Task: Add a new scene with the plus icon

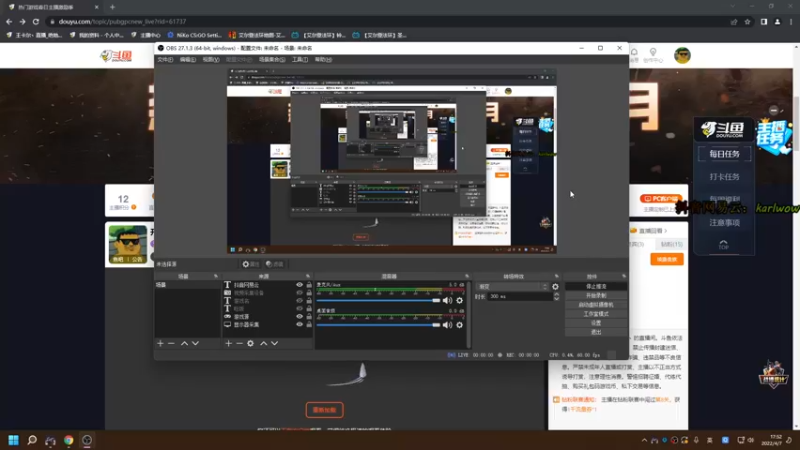Action: (160, 343)
